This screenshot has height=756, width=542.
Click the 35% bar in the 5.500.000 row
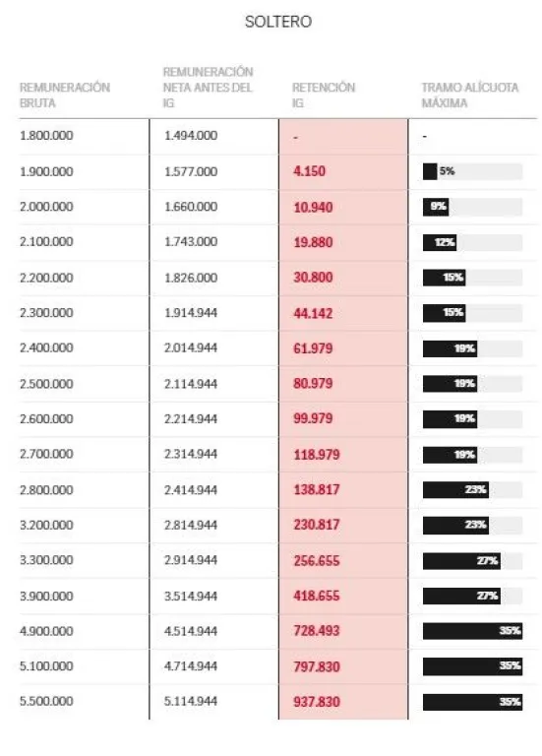click(x=472, y=702)
